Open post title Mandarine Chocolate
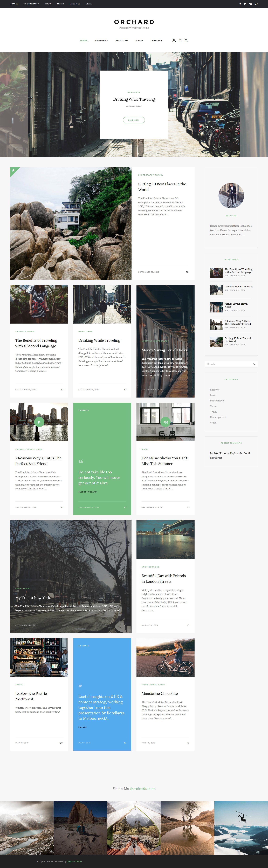This screenshot has width=268, height=868. [x=160, y=693]
